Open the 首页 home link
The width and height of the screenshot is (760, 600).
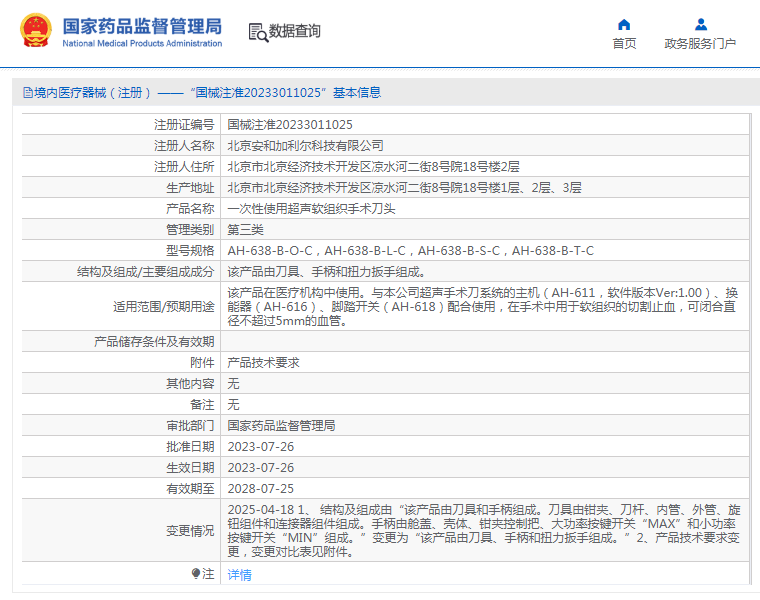(624, 44)
